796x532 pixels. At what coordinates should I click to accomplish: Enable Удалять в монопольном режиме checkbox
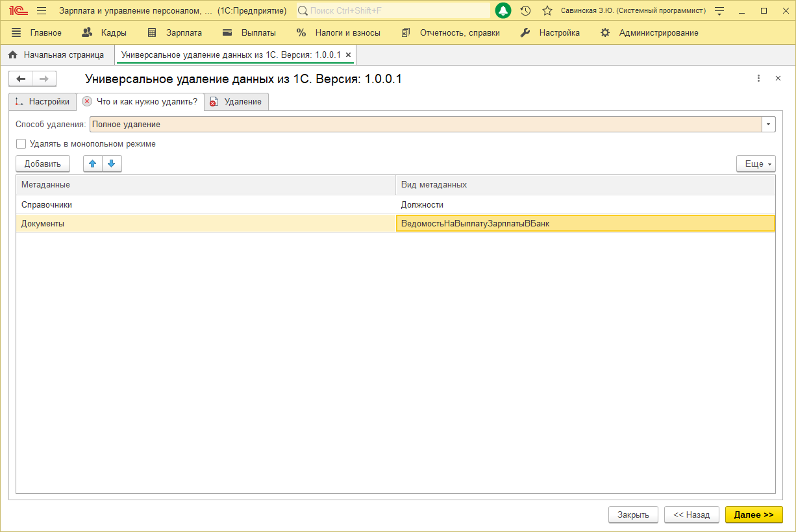tap(21, 144)
